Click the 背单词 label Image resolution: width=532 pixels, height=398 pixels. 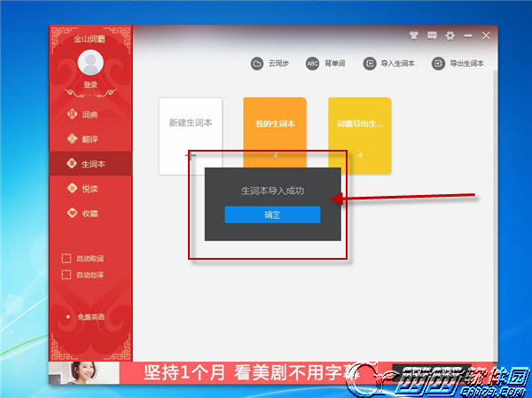click(335, 64)
